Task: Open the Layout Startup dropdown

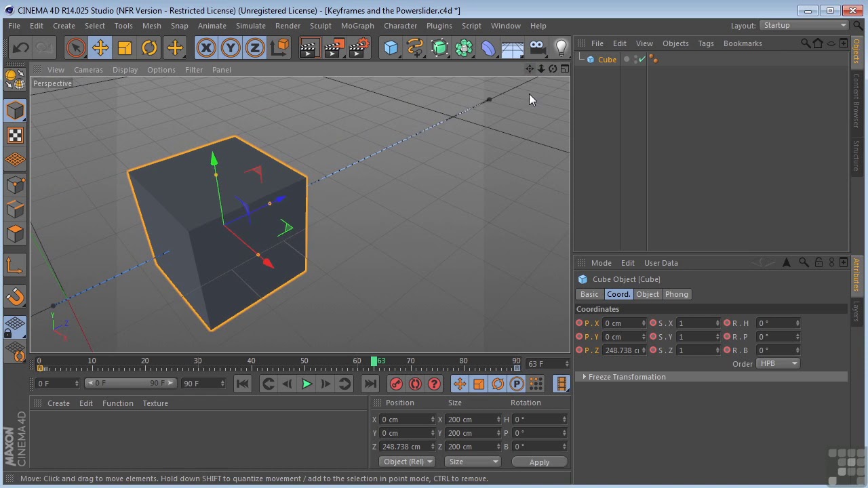Action: (804, 26)
